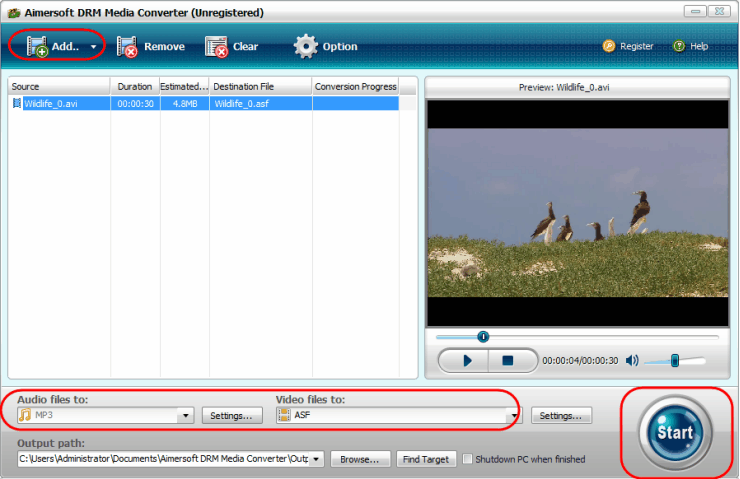Expand the Add button dropdown arrow
The width and height of the screenshot is (740, 479).
[x=93, y=47]
